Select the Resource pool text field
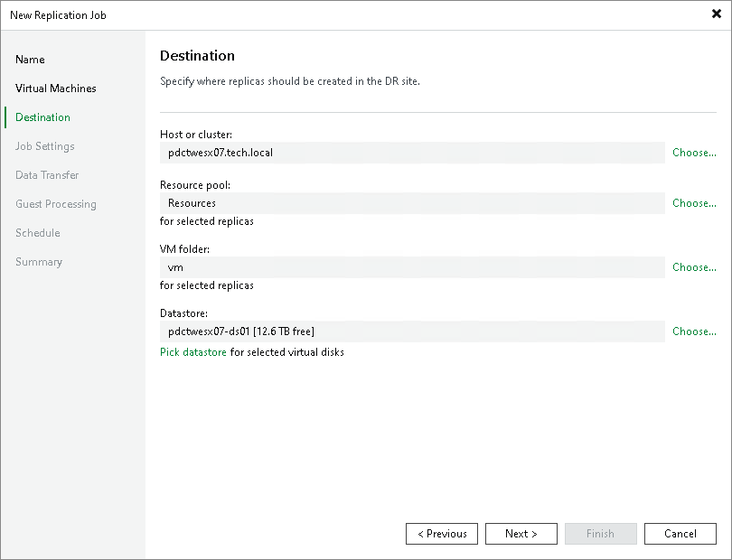The width and height of the screenshot is (732, 560). coord(412,202)
